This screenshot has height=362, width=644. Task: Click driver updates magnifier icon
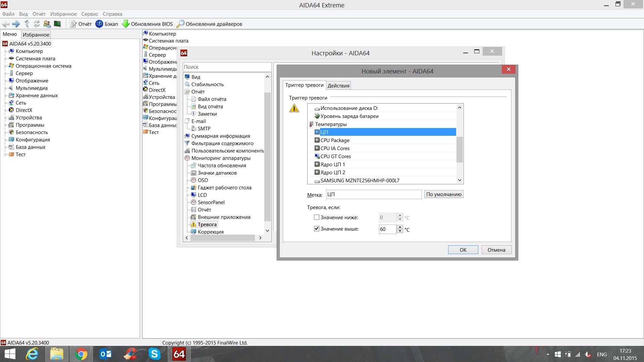click(x=180, y=24)
